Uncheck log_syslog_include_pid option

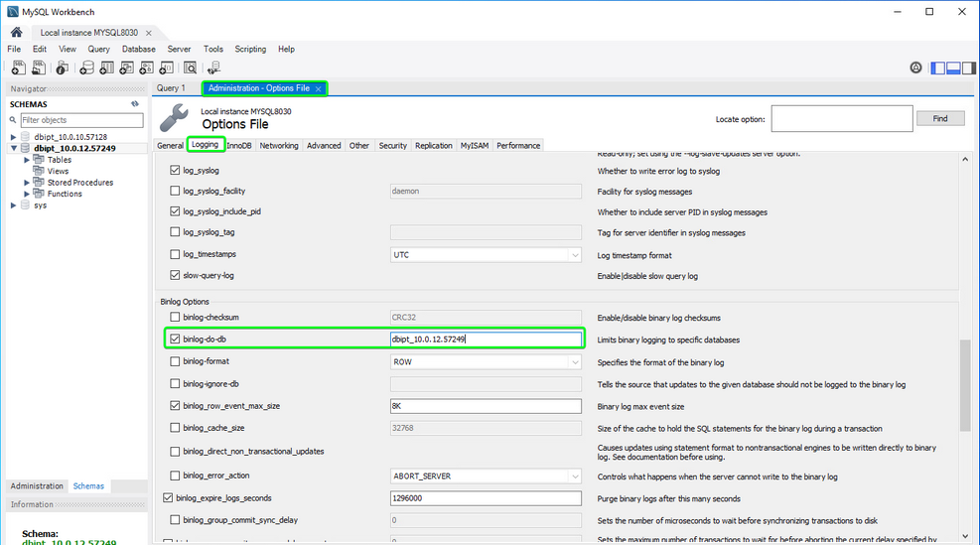(x=175, y=211)
